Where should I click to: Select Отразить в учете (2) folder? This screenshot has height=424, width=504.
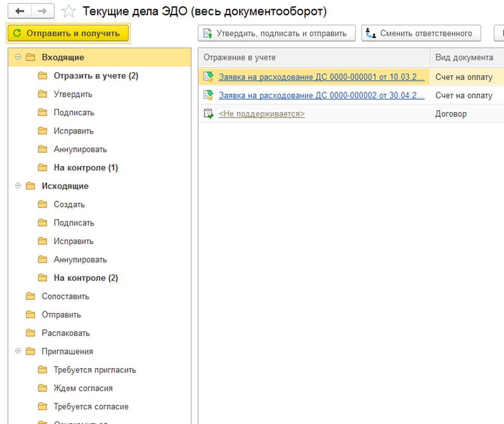[96, 76]
